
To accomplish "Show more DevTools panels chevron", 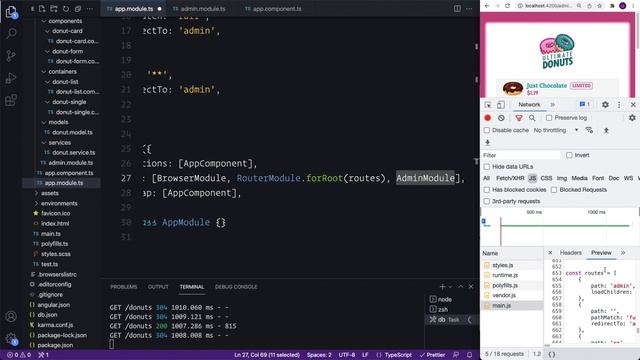I will tap(552, 105).
